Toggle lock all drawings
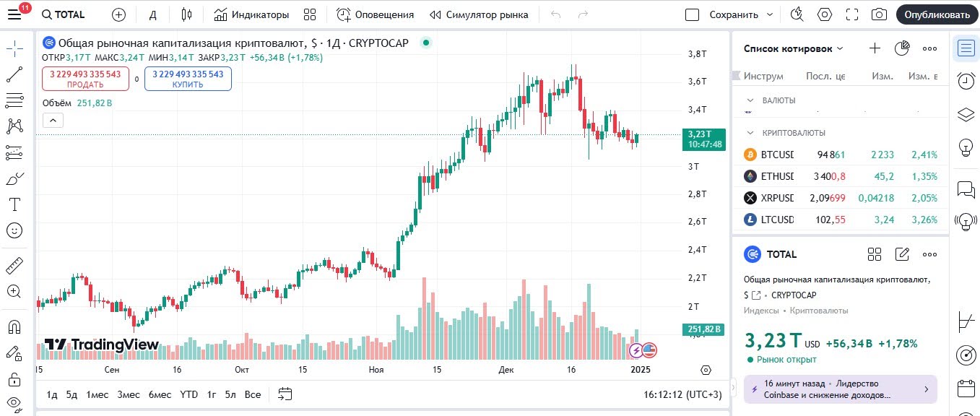The width and height of the screenshot is (980, 416). (14, 378)
